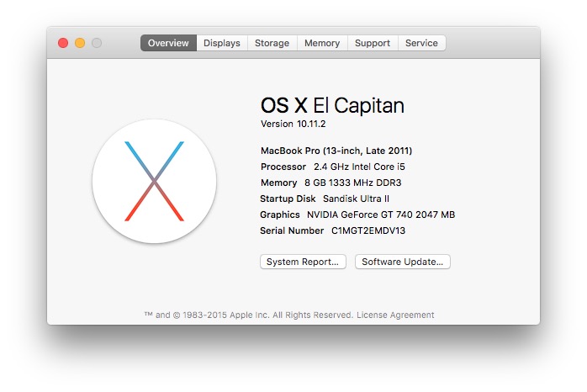587x392 pixels.
Task: Select the serial number C1MGT2EMDV13
Action: 368,230
